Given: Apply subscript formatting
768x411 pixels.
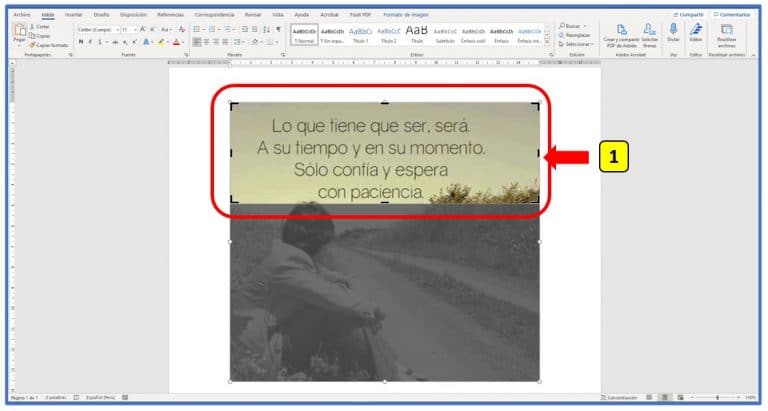Looking at the screenshot, I should tap(126, 43).
